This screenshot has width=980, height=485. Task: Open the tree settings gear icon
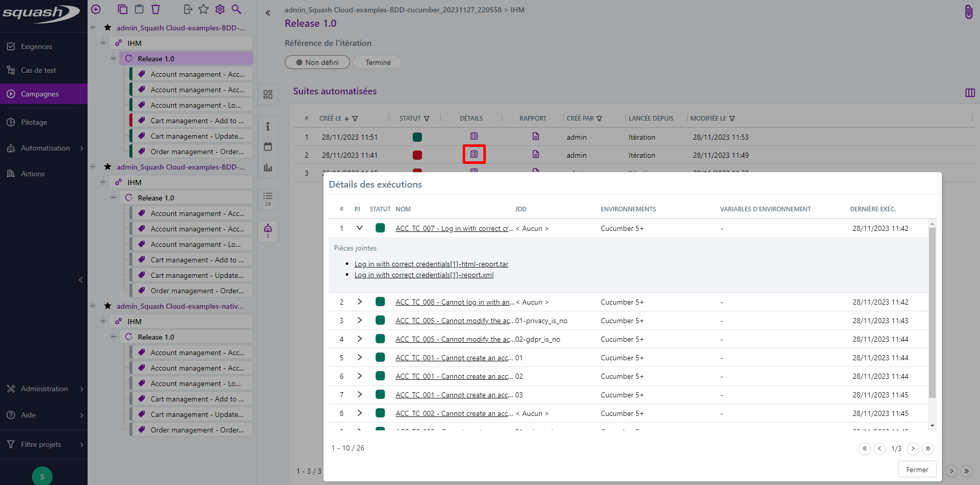(x=220, y=9)
